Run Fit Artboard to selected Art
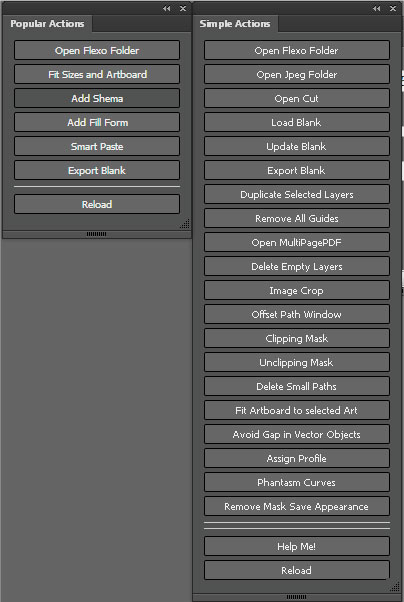404x602 pixels. 297,410
